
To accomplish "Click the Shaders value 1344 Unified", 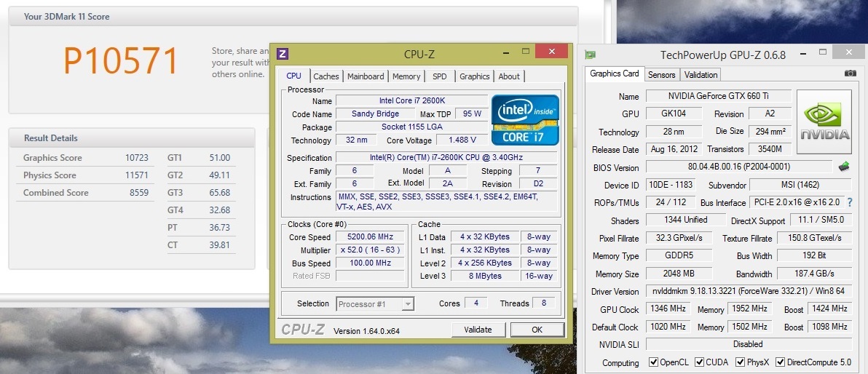I will click(x=685, y=220).
